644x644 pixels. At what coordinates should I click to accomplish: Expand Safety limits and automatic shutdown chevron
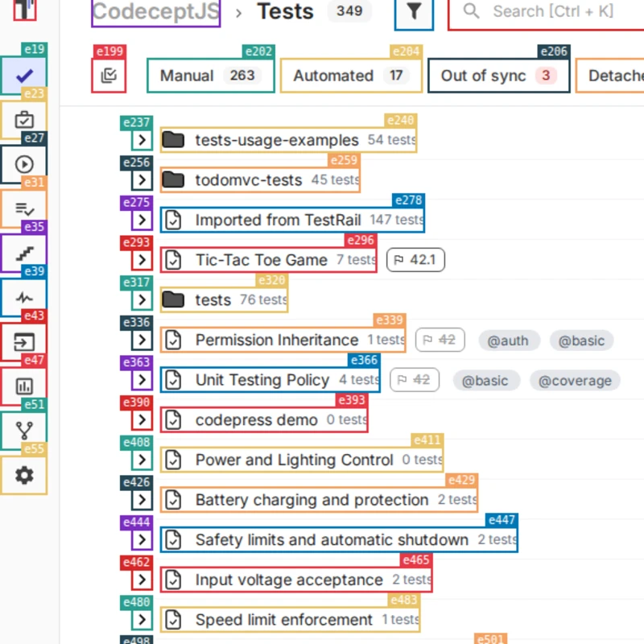coord(142,539)
